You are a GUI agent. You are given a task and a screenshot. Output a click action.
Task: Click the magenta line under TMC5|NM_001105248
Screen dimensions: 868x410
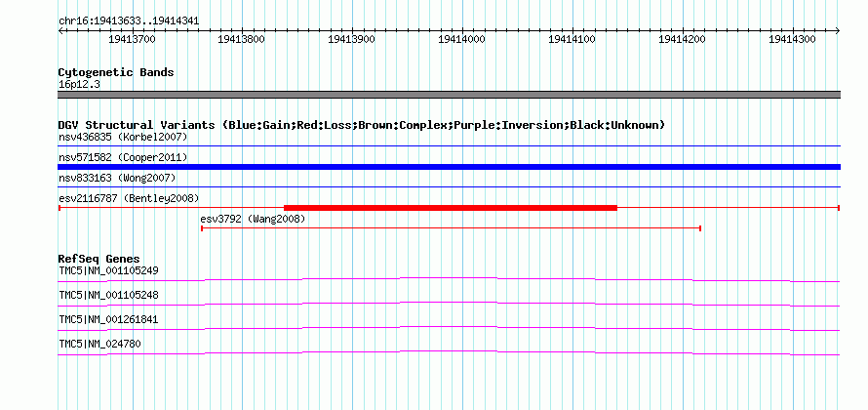[x=449, y=304]
